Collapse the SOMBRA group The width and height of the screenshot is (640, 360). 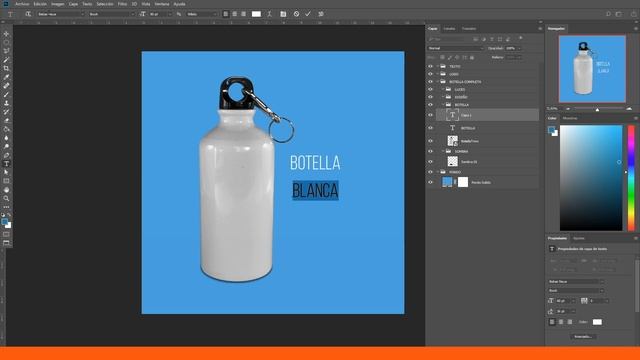(x=443, y=151)
